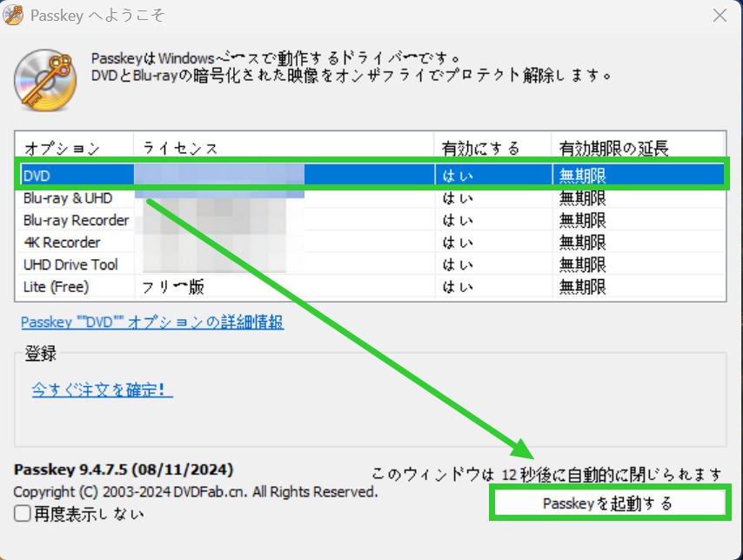Click the Passkey 9.4.7.5 (08/11/2024) version text

pyautogui.click(x=124, y=470)
